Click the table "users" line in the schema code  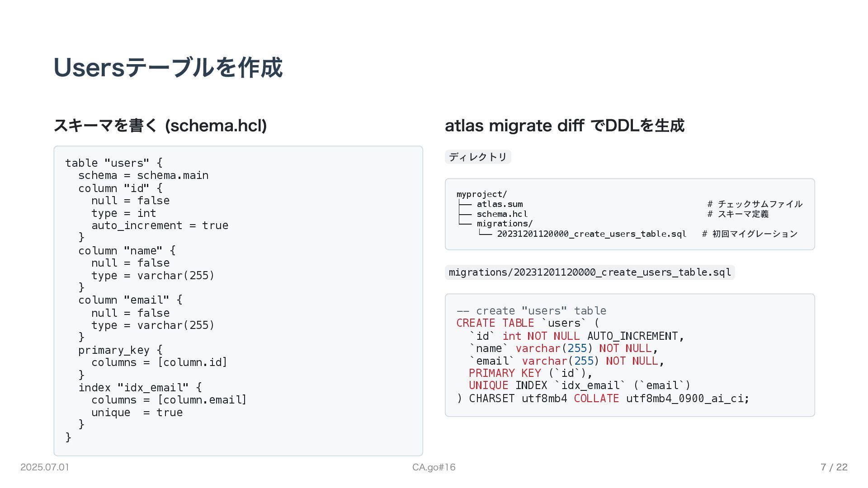[113, 163]
